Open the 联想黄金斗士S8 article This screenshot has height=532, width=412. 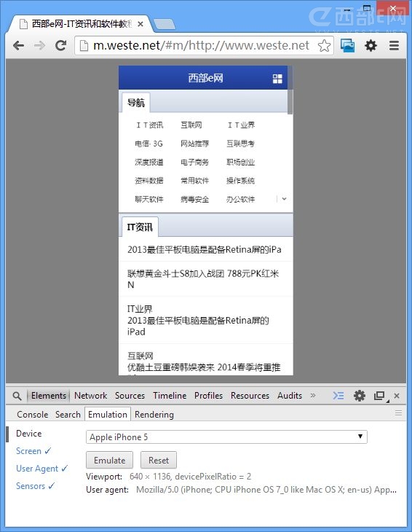pos(203,279)
